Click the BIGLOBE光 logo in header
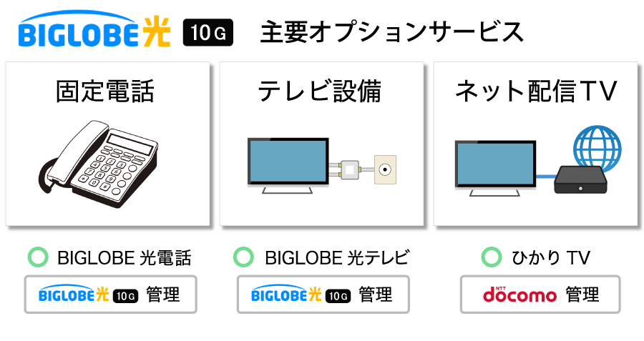This screenshot has height=341, width=644. (94, 31)
